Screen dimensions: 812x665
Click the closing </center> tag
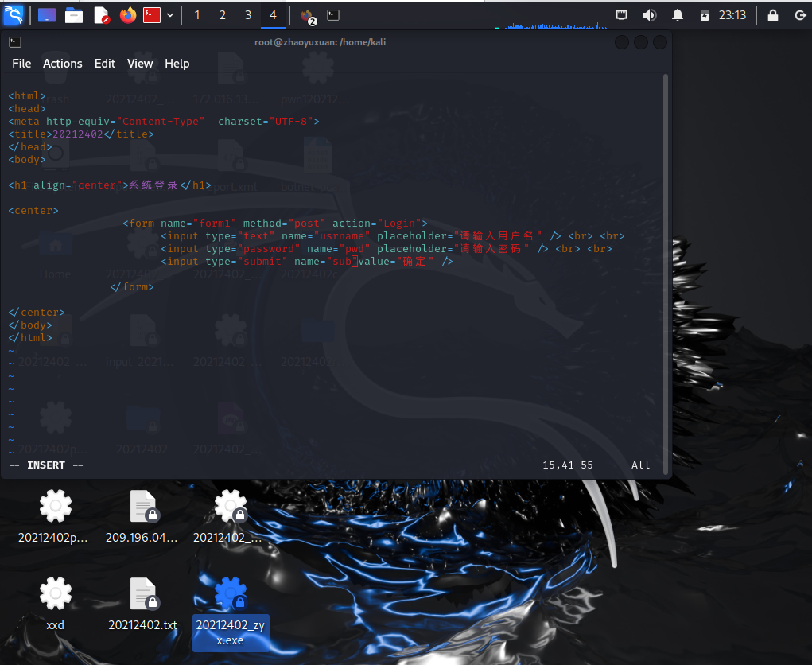click(37, 313)
